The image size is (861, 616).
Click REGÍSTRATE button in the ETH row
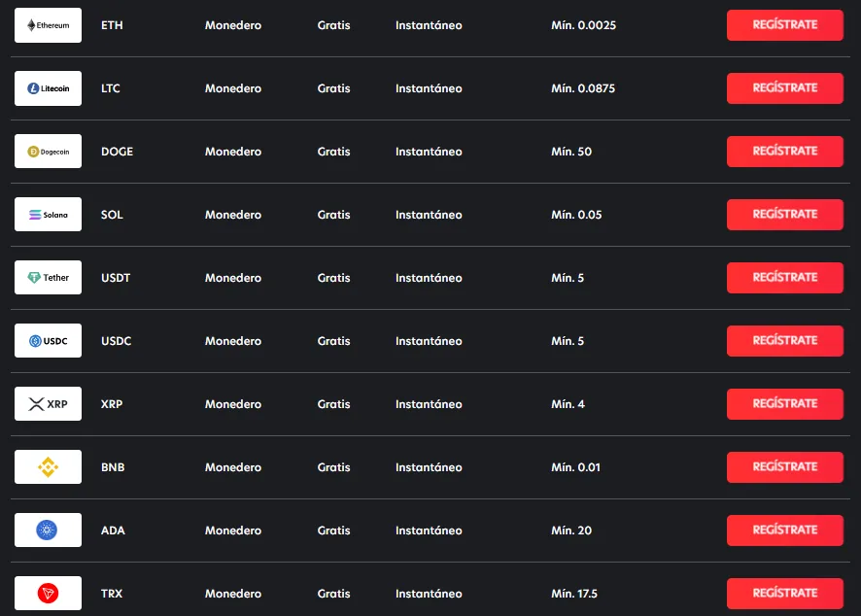click(784, 24)
